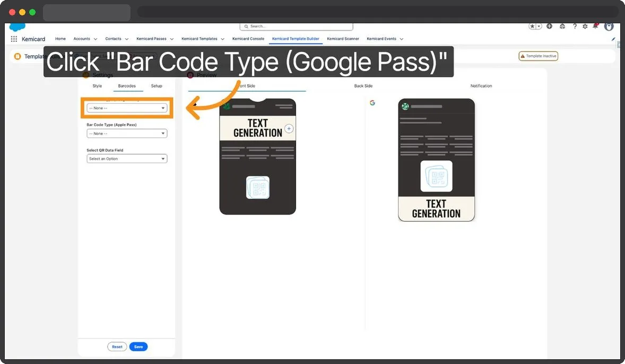The image size is (625, 364).
Task: Switch to the Barcodes settings tab
Action: (127, 86)
